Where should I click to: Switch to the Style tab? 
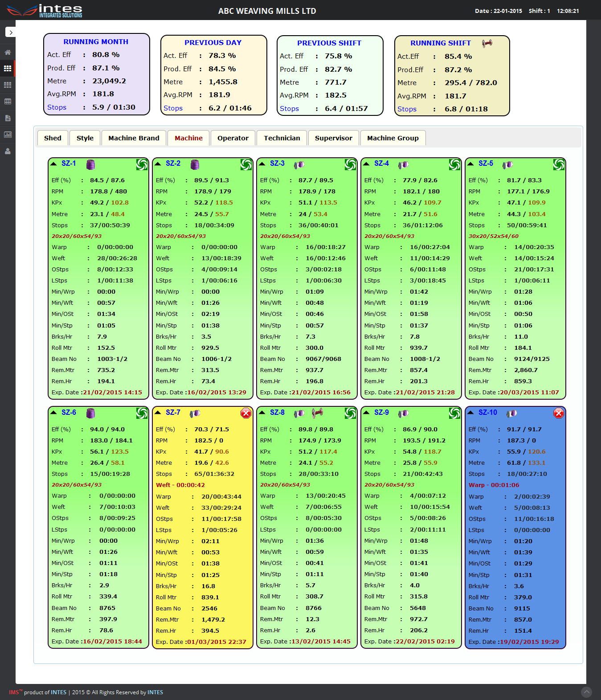coord(85,138)
